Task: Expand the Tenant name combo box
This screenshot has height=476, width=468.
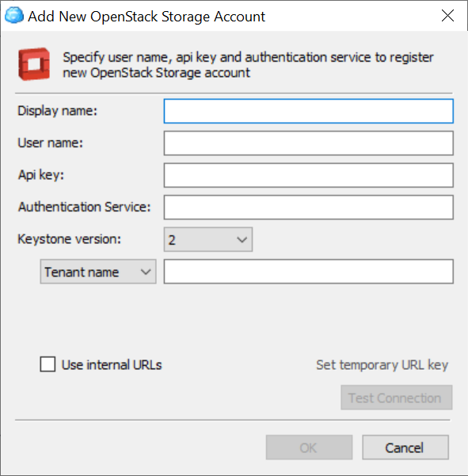Action: point(98,272)
